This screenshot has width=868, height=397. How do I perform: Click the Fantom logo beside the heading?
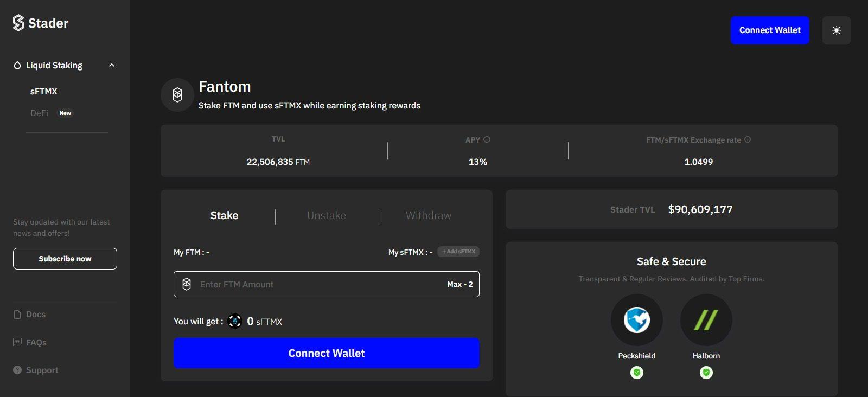click(x=177, y=95)
